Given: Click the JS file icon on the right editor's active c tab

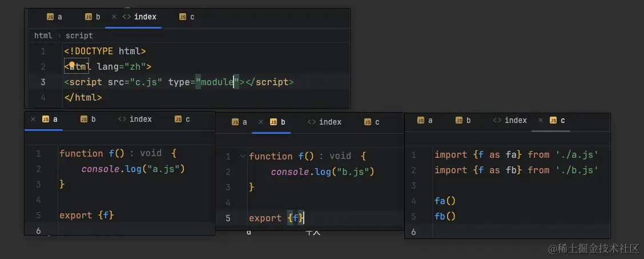Looking at the screenshot, I should click(x=553, y=121).
